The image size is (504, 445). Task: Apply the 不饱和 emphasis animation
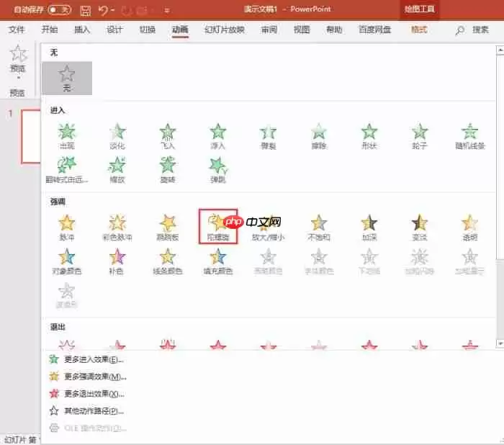319,228
